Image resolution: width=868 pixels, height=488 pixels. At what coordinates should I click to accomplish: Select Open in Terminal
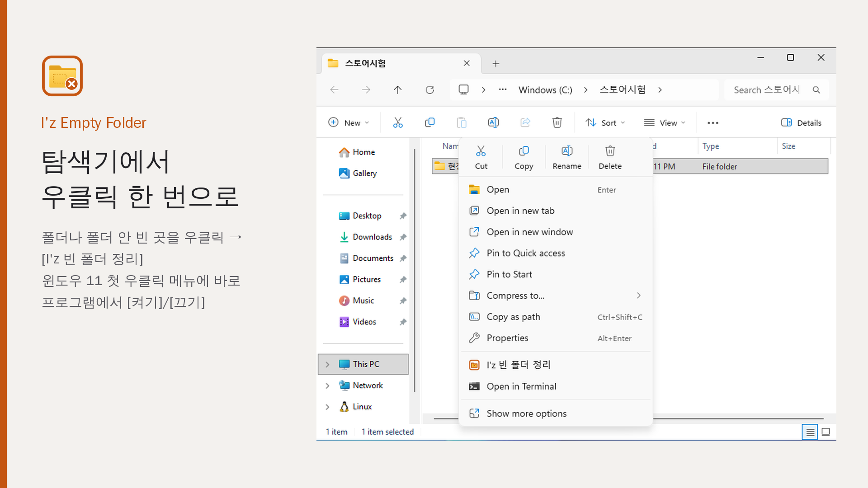556,386
